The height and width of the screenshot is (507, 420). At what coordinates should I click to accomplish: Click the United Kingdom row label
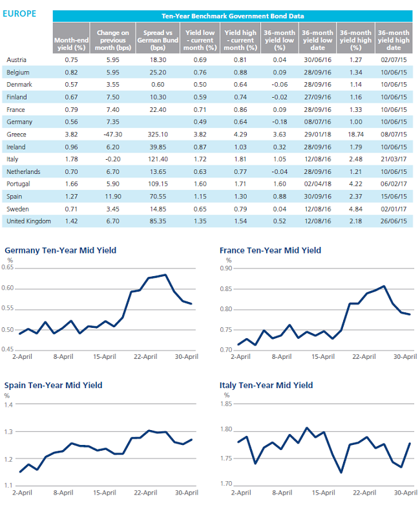[x=28, y=221]
